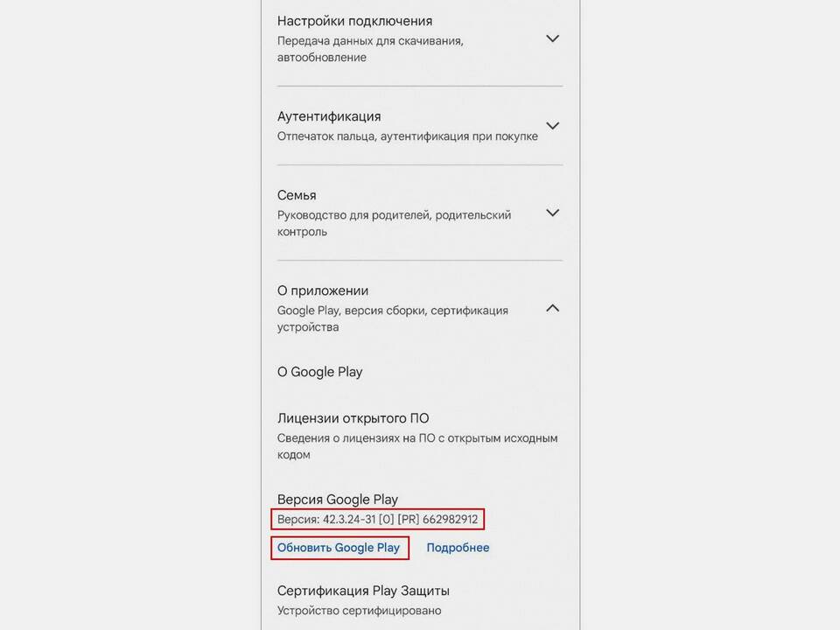Click the Передача данных для скачивания description
The image size is (840, 630).
[370, 49]
